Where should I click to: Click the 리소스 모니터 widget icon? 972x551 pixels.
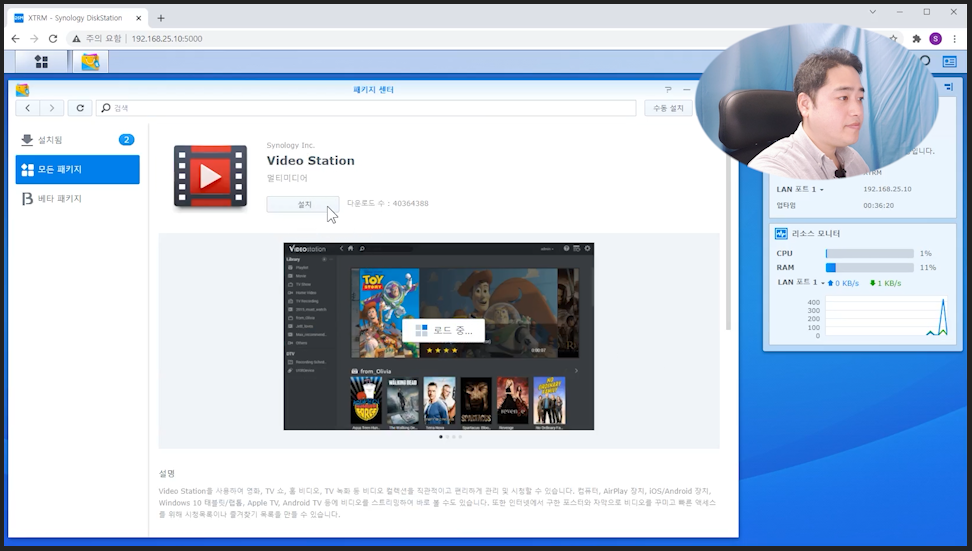coord(781,234)
